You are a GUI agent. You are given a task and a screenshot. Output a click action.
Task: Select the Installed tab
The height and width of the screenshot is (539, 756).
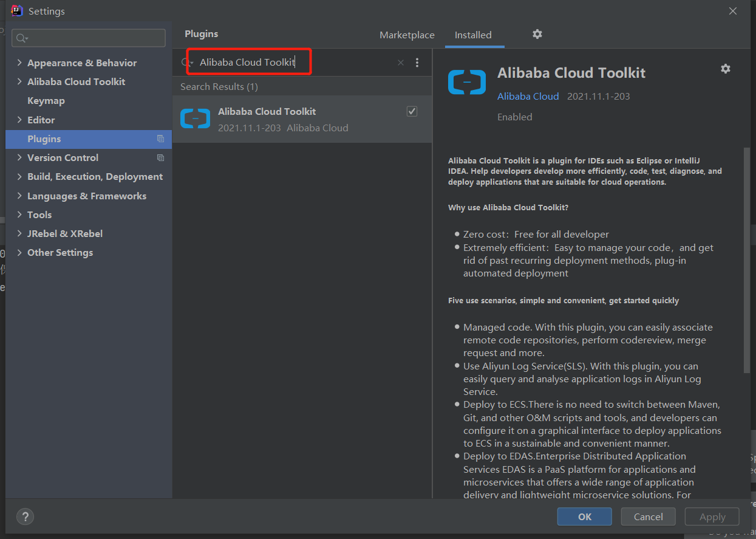(473, 35)
